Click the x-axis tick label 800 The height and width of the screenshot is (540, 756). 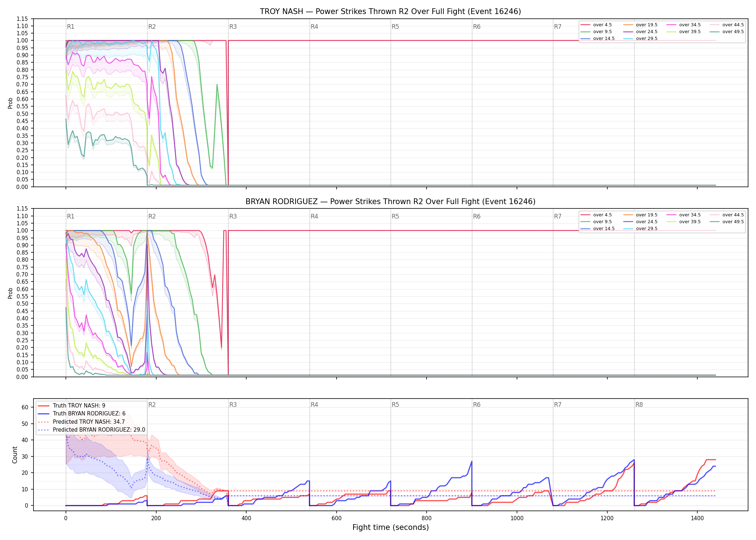pos(427,518)
